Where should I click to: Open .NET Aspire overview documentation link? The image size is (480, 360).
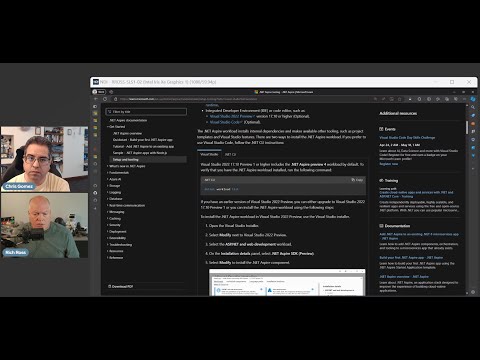click(404, 277)
